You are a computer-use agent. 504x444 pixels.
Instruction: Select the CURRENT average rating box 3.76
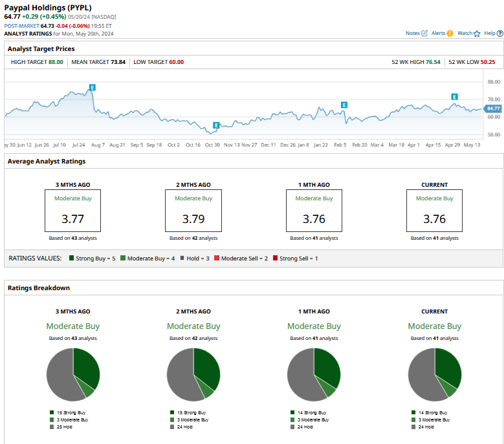click(434, 210)
